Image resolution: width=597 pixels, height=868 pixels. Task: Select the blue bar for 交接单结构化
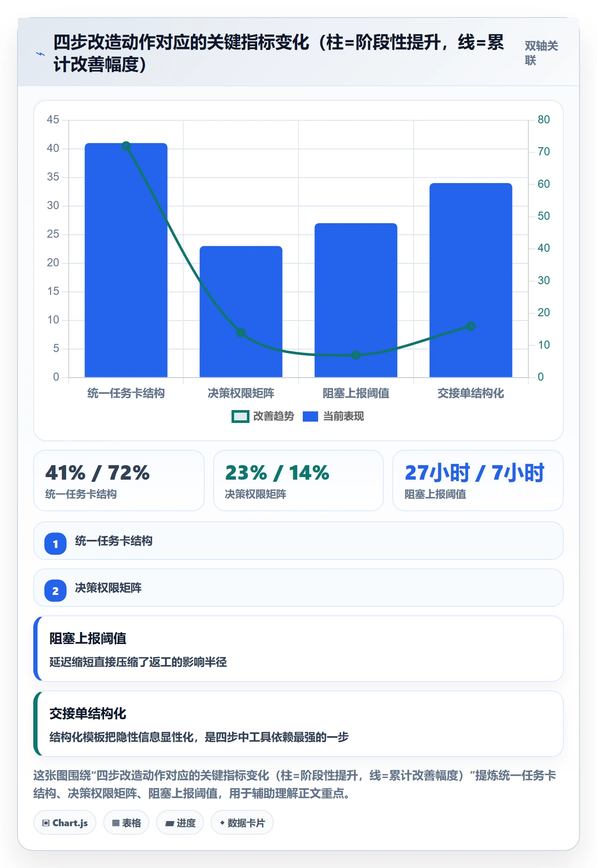click(471, 280)
